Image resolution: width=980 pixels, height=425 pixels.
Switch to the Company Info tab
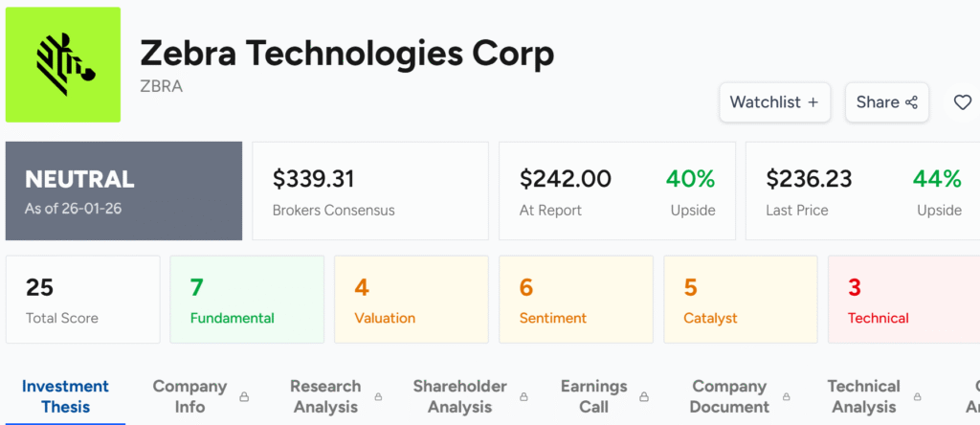(x=189, y=396)
